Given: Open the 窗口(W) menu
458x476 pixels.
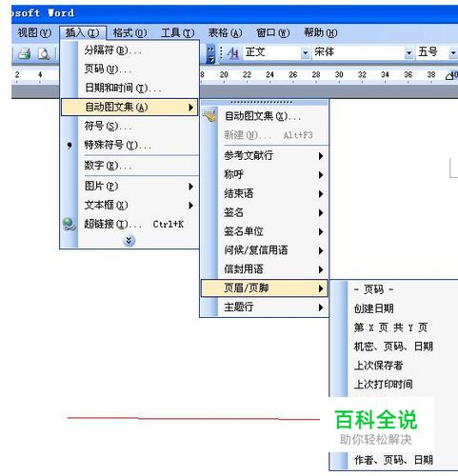Looking at the screenshot, I should (x=273, y=32).
